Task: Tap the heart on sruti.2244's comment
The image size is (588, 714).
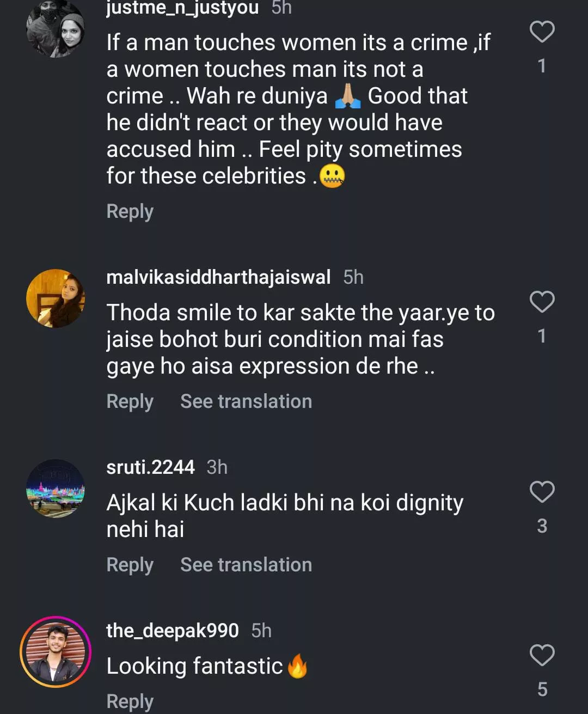Action: tap(542, 492)
